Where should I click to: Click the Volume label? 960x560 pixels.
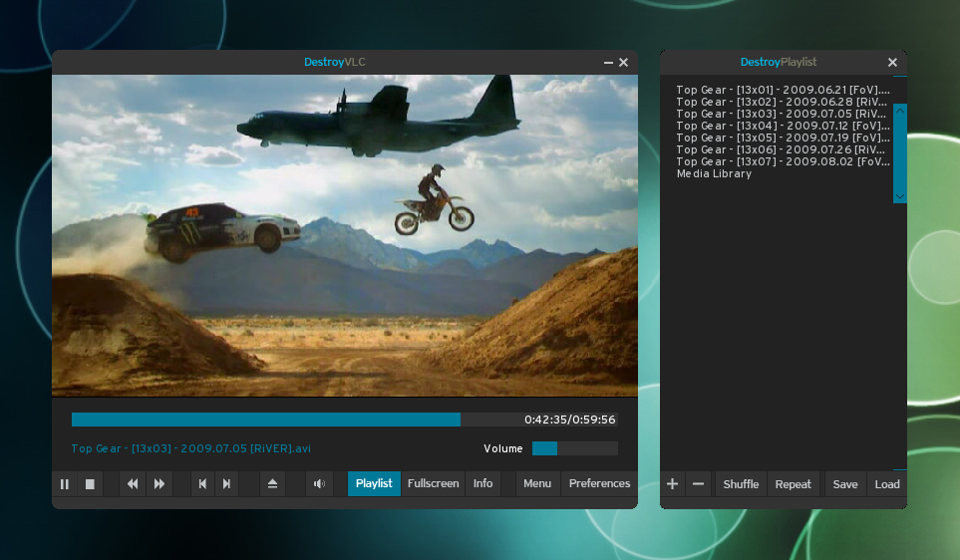pos(503,448)
